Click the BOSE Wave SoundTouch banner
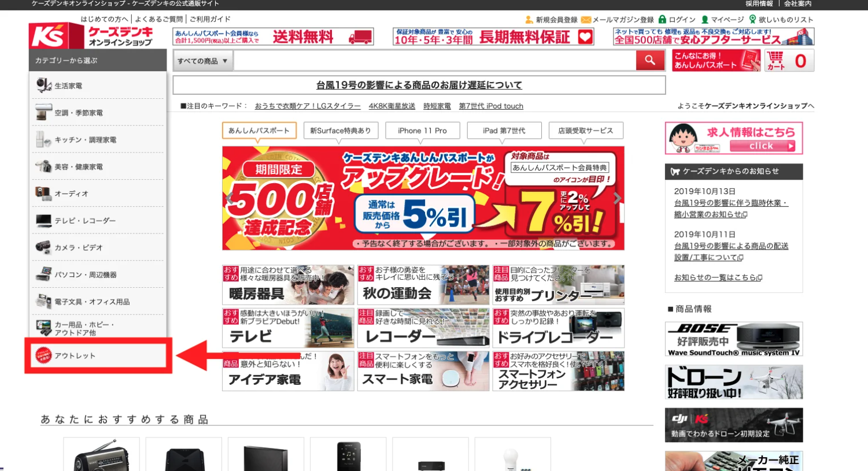868x471 pixels. pyautogui.click(x=734, y=339)
